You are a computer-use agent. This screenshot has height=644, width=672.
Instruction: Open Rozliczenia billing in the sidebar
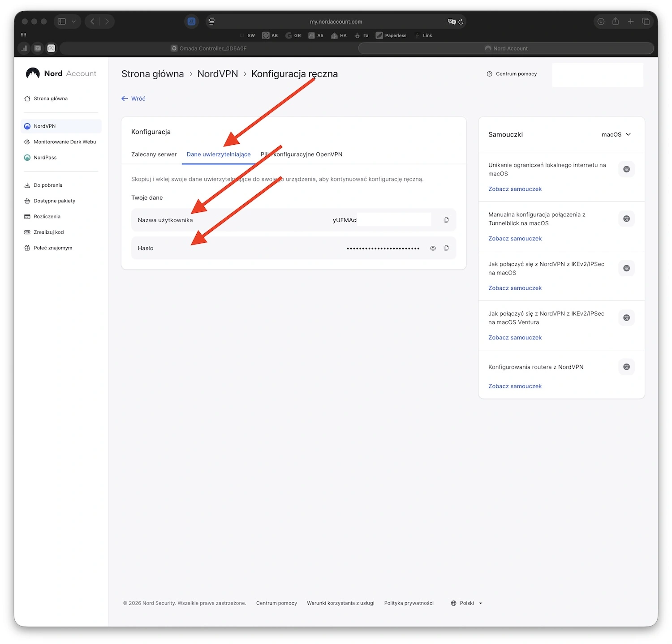(47, 217)
